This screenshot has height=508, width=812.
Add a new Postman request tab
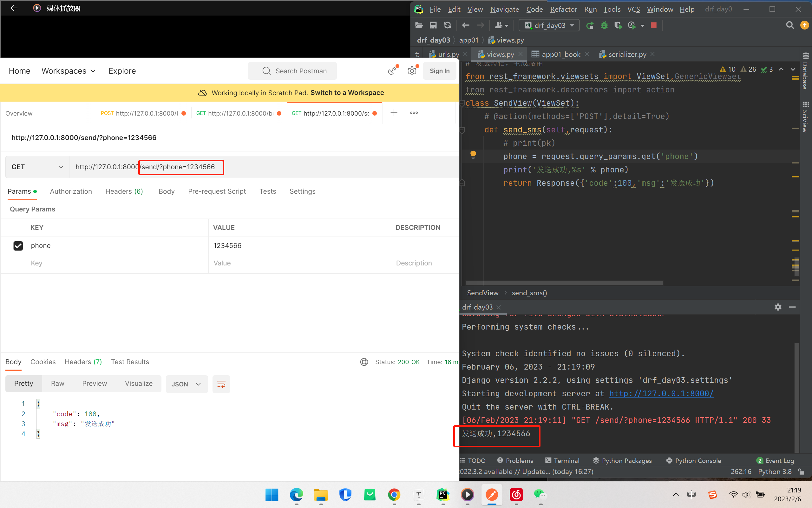click(x=394, y=113)
